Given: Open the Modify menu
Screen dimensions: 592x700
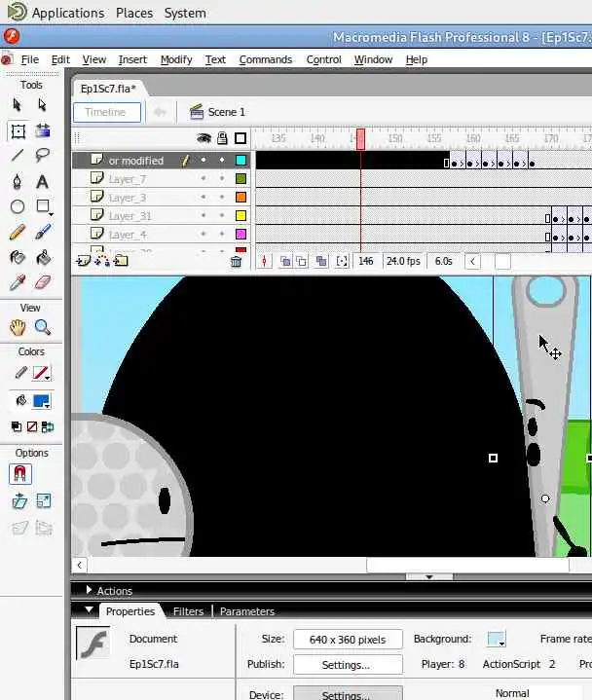Looking at the screenshot, I should point(176,59).
